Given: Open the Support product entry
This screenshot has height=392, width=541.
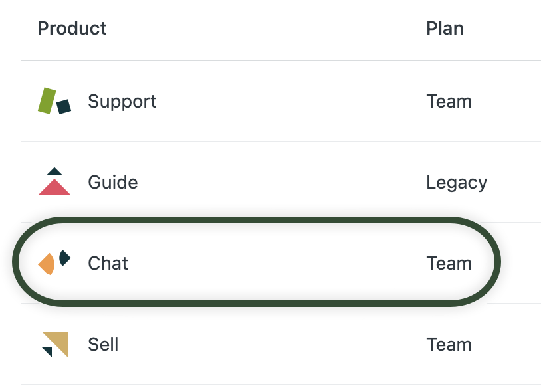Looking at the screenshot, I should tap(122, 101).
